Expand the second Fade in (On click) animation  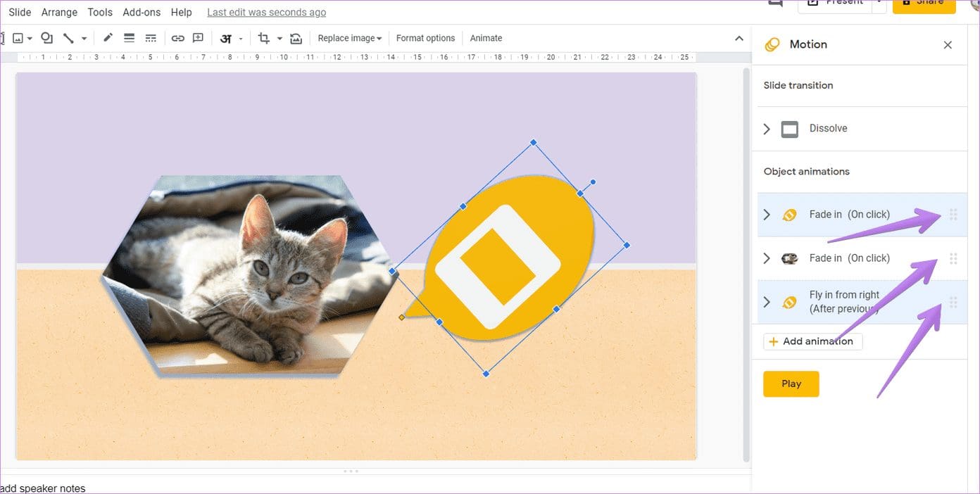click(x=767, y=258)
